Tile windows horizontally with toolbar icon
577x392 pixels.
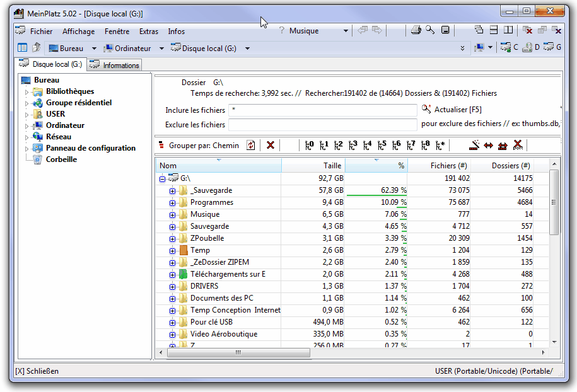(x=494, y=30)
